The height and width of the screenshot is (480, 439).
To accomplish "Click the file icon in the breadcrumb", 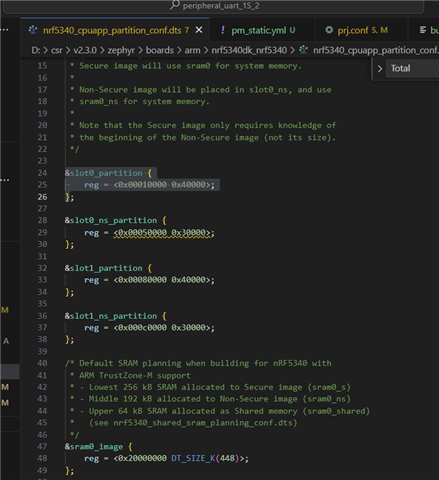I will tap(303, 50).
